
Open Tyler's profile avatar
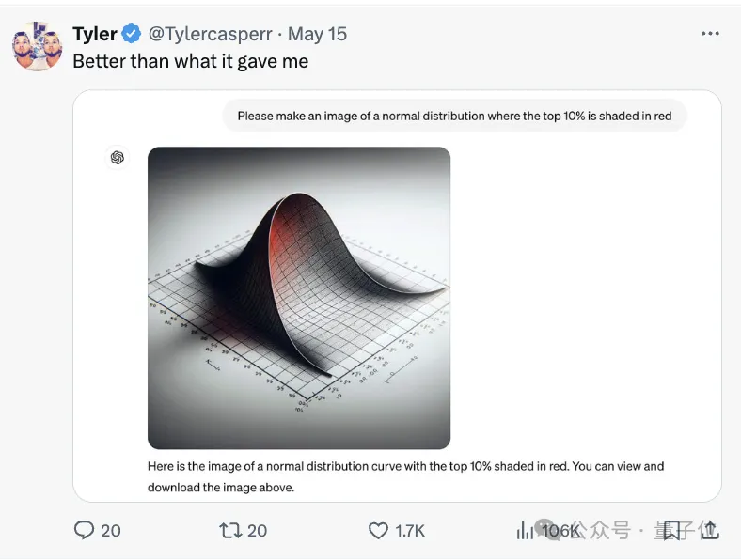(38, 46)
